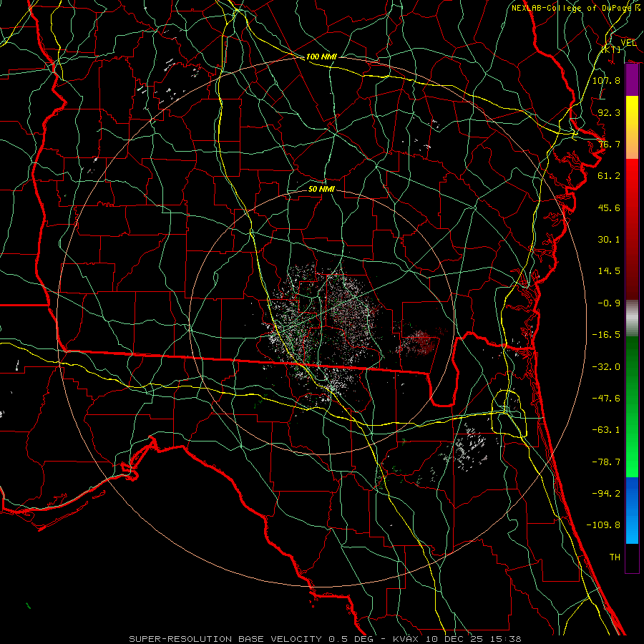The image size is (644, 644).
Task: Click the TH legend label
Action: pos(615,557)
